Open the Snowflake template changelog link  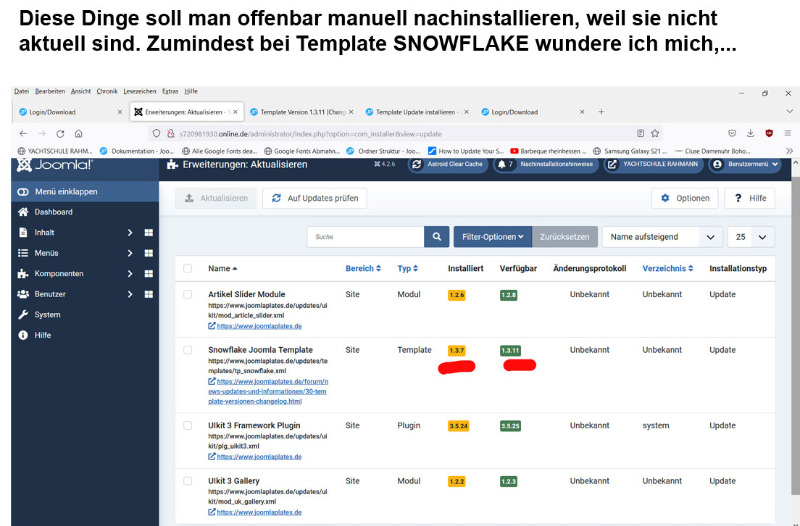(268, 391)
